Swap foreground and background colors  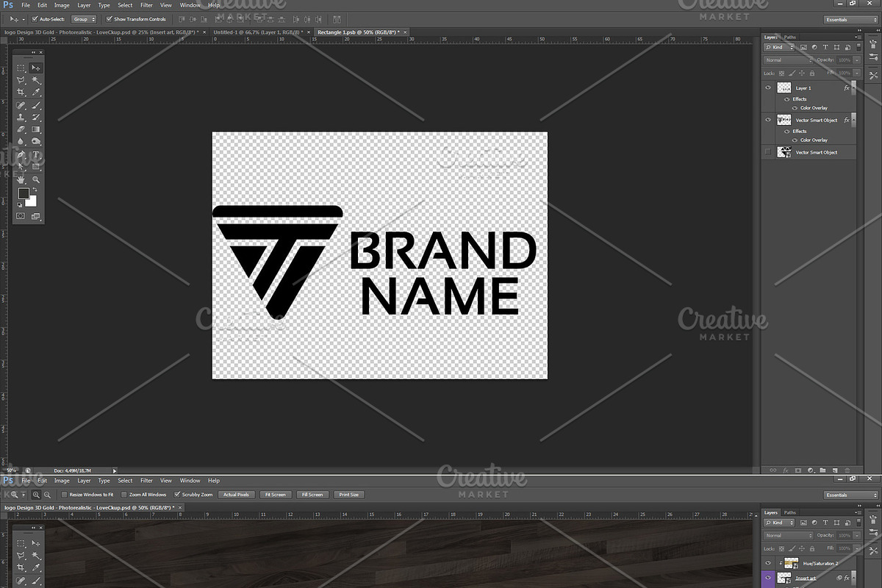point(35,190)
